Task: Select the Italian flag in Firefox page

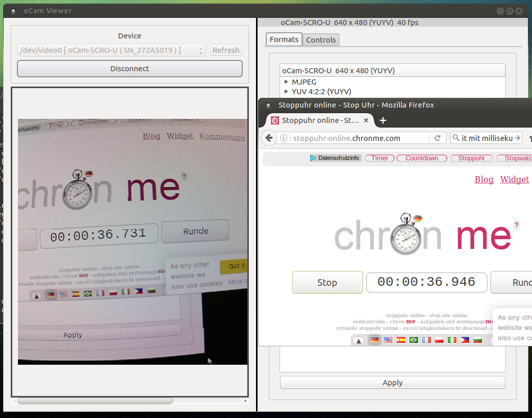Action: (x=452, y=340)
